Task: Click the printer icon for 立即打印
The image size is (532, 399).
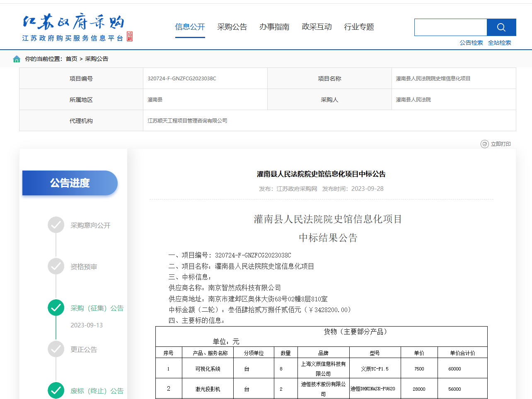Action: (484, 144)
